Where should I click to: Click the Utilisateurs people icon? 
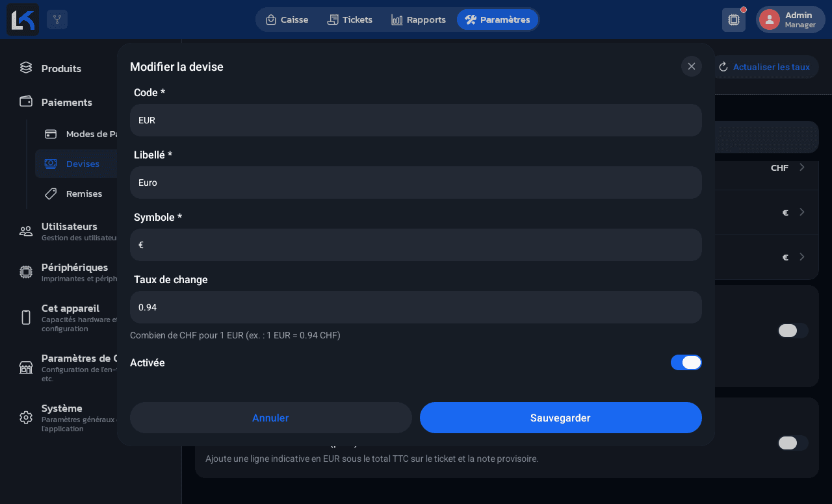click(26, 231)
